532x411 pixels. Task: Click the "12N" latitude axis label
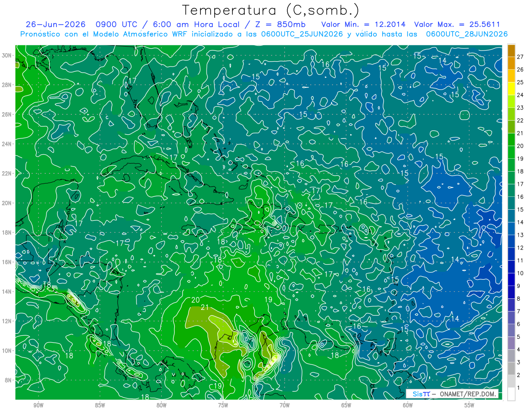pos(7,321)
